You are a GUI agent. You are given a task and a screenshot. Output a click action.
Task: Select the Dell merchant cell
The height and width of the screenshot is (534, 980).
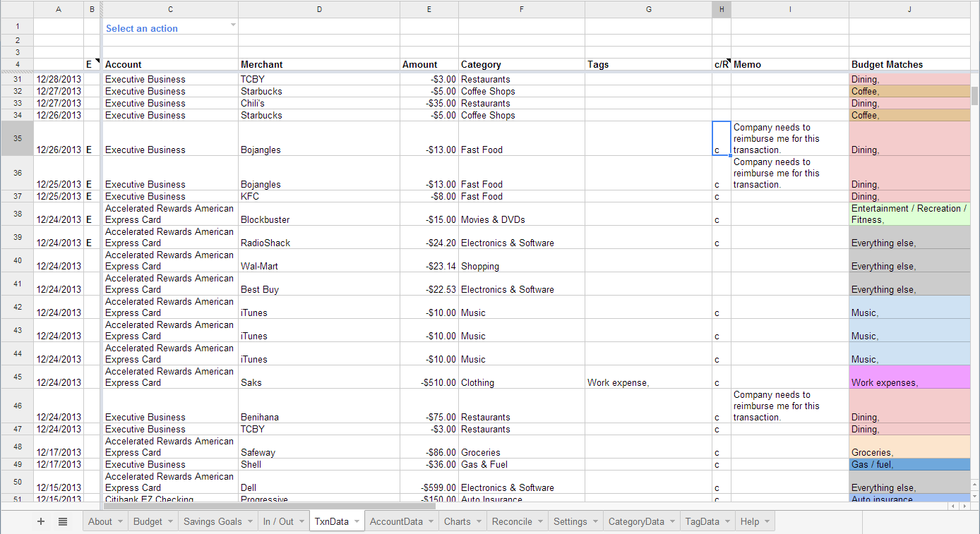319,482
